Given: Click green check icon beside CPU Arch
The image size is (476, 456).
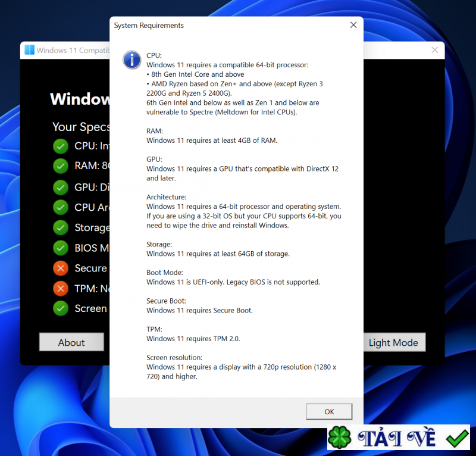Looking at the screenshot, I should pyautogui.click(x=61, y=208).
